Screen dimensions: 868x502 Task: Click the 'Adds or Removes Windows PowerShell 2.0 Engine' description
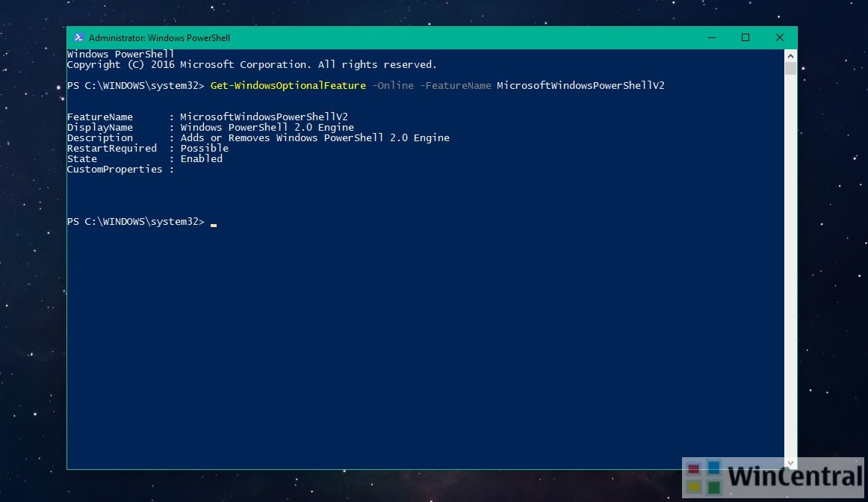[315, 137]
